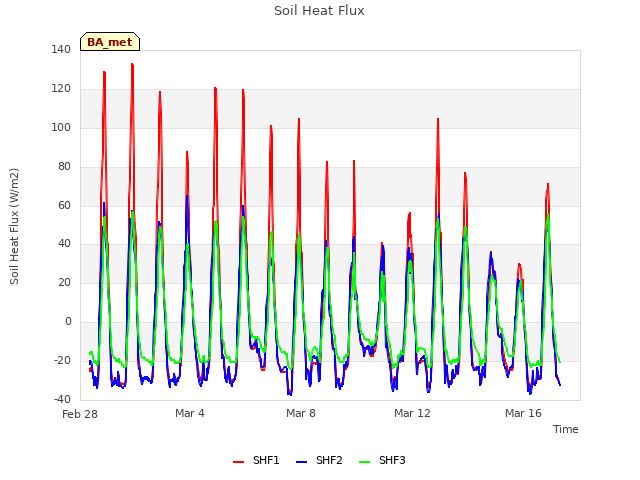Image resolution: width=640 pixels, height=480 pixels.
Task: Toggle the SHF1 series in legend
Action: tap(256, 460)
